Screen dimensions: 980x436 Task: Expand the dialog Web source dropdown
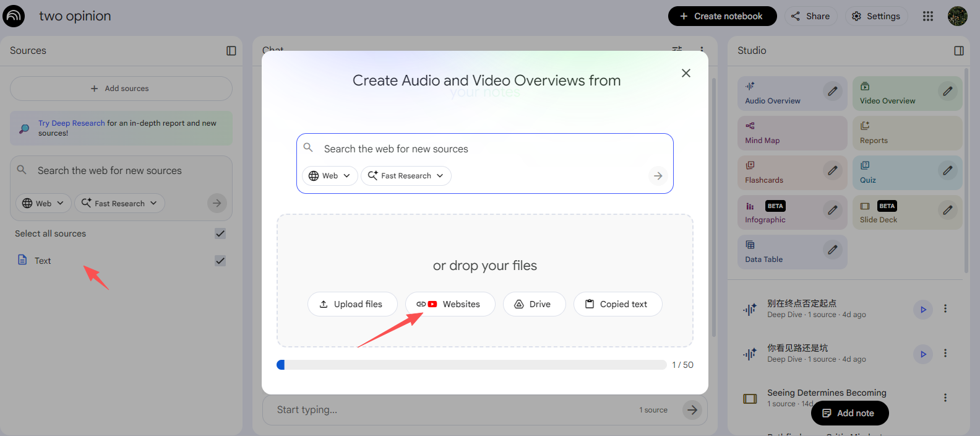pos(330,176)
